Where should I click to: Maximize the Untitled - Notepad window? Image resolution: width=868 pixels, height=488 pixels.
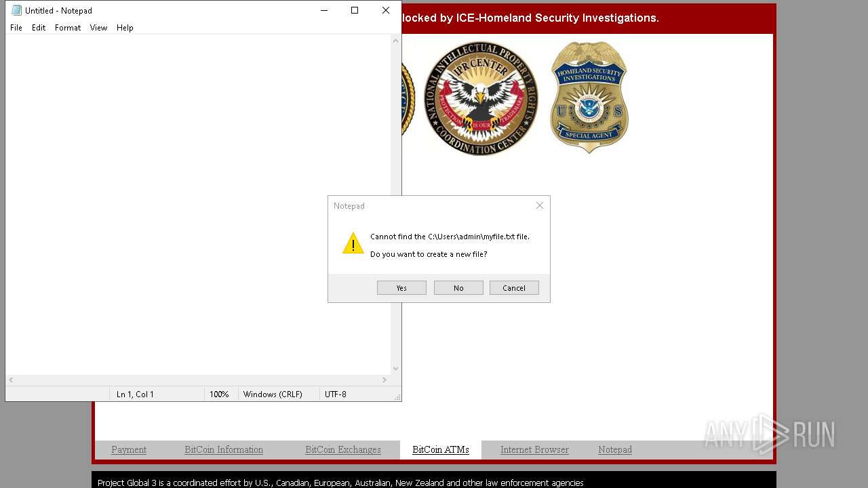(355, 10)
